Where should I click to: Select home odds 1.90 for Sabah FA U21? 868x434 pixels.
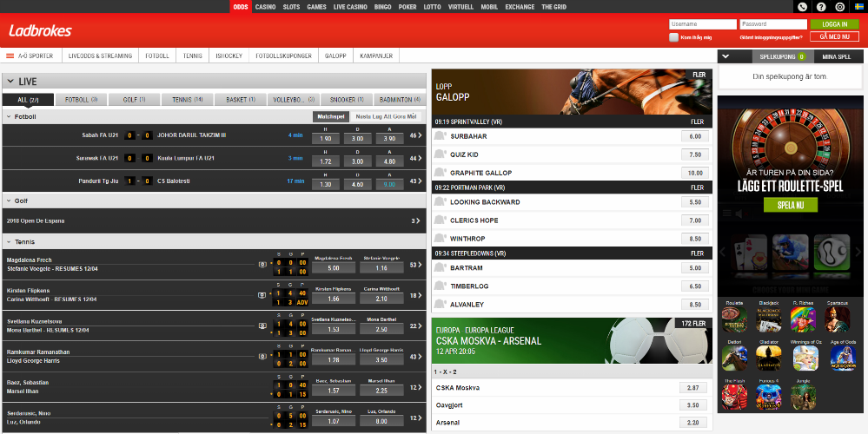(x=326, y=138)
